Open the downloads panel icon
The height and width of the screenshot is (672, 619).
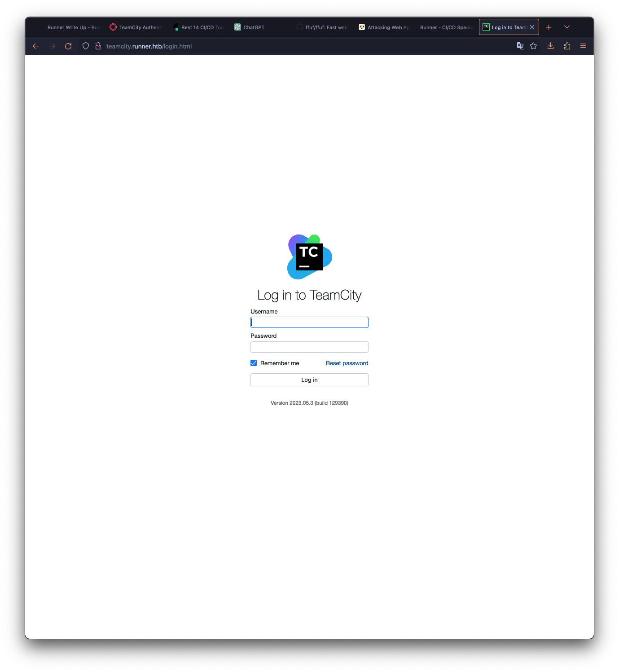550,46
